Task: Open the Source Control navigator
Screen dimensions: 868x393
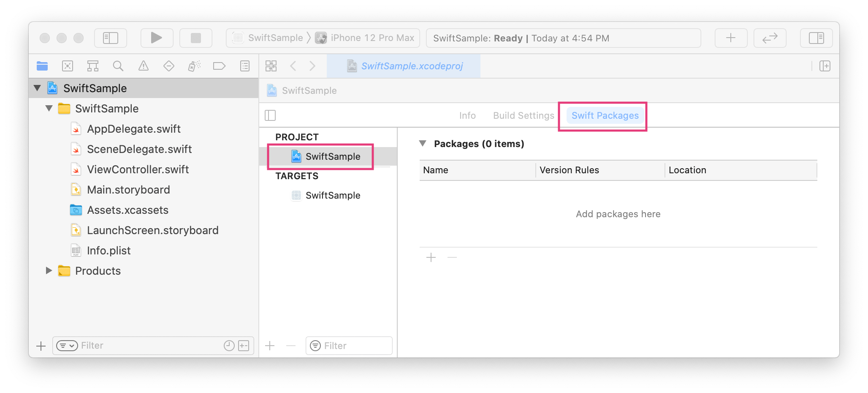Action: (x=68, y=66)
